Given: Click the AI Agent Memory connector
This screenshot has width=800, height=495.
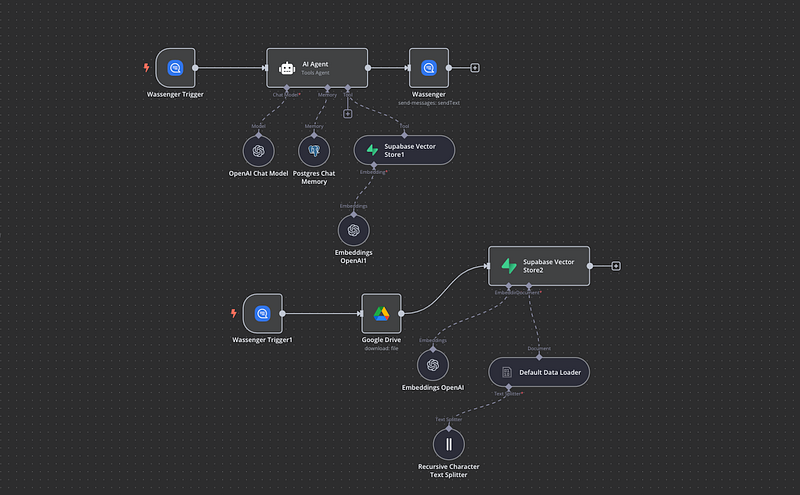Looking at the screenshot, I should pos(327,89).
